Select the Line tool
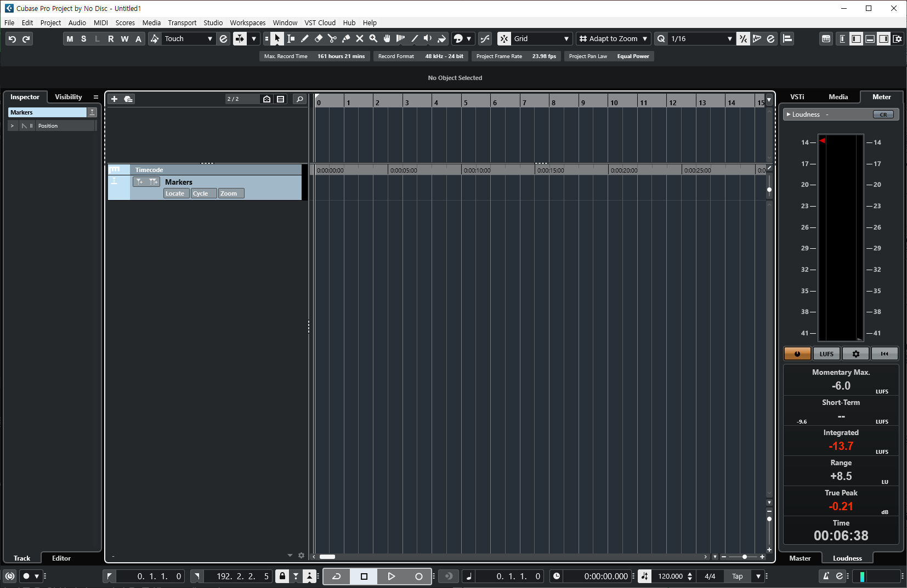 (x=415, y=39)
